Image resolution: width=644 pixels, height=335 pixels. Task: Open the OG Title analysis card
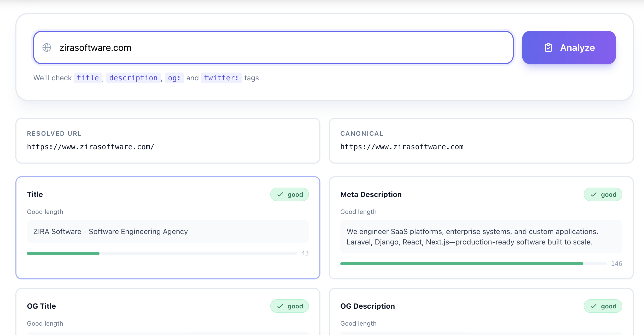click(168, 310)
